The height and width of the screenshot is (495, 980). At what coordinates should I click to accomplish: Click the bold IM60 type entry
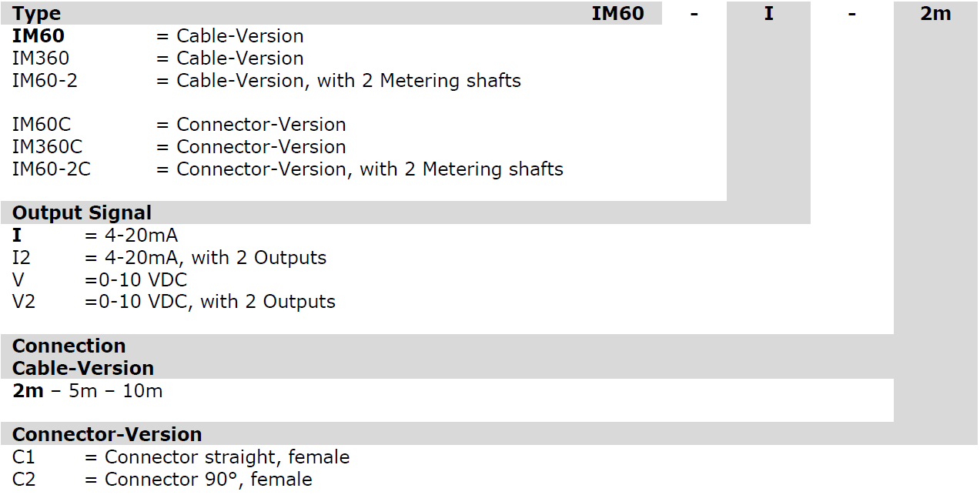click(x=38, y=36)
